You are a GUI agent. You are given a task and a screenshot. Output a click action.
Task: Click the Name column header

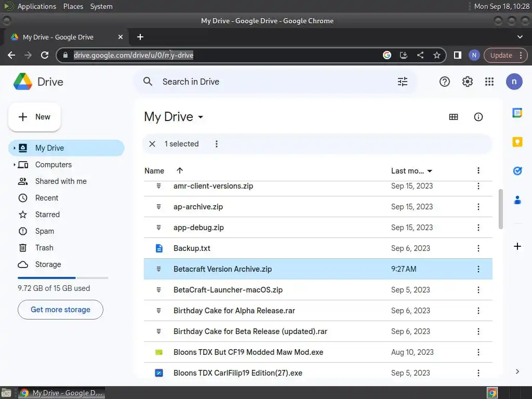click(154, 171)
